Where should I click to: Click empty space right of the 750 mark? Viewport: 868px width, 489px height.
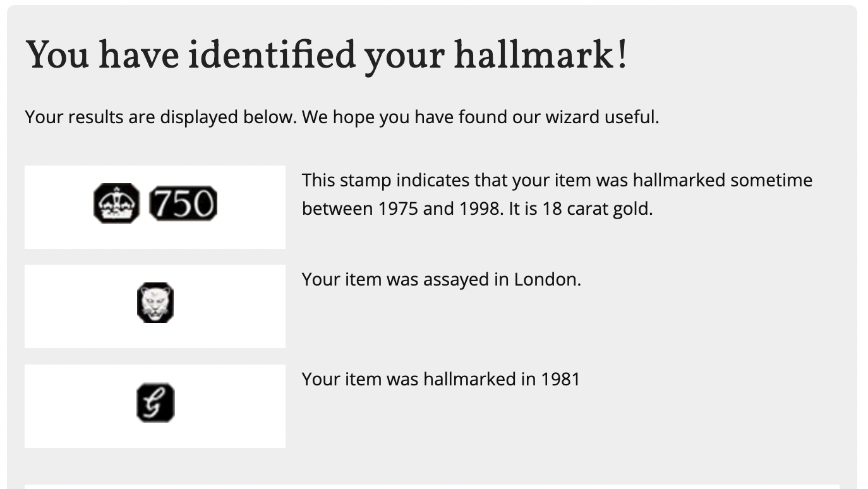(x=251, y=207)
